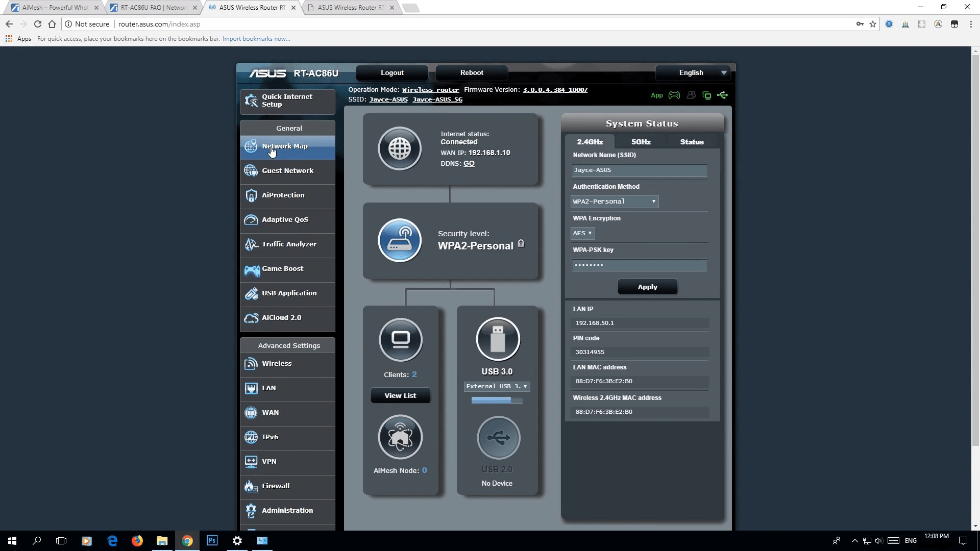This screenshot has height=551, width=980.
Task: Click the USB status icon in header
Action: [x=723, y=95]
